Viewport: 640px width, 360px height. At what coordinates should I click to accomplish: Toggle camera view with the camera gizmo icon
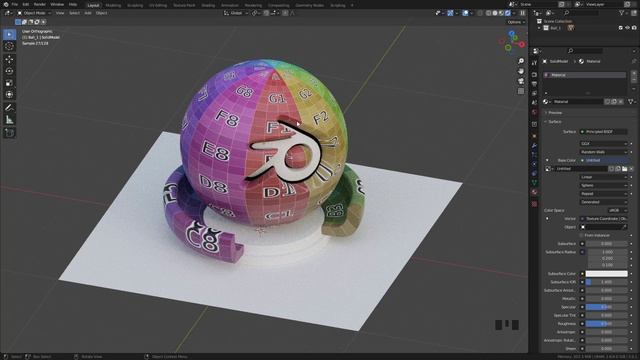[521, 81]
